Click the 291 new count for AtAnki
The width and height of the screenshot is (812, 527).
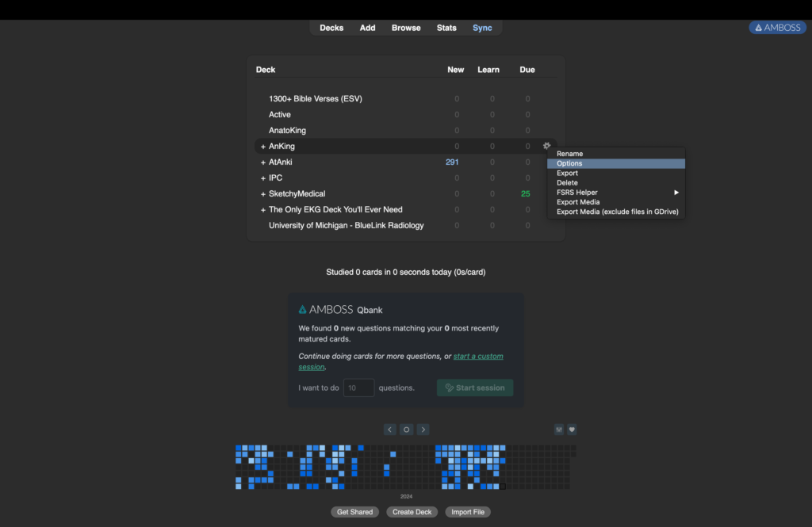click(452, 162)
